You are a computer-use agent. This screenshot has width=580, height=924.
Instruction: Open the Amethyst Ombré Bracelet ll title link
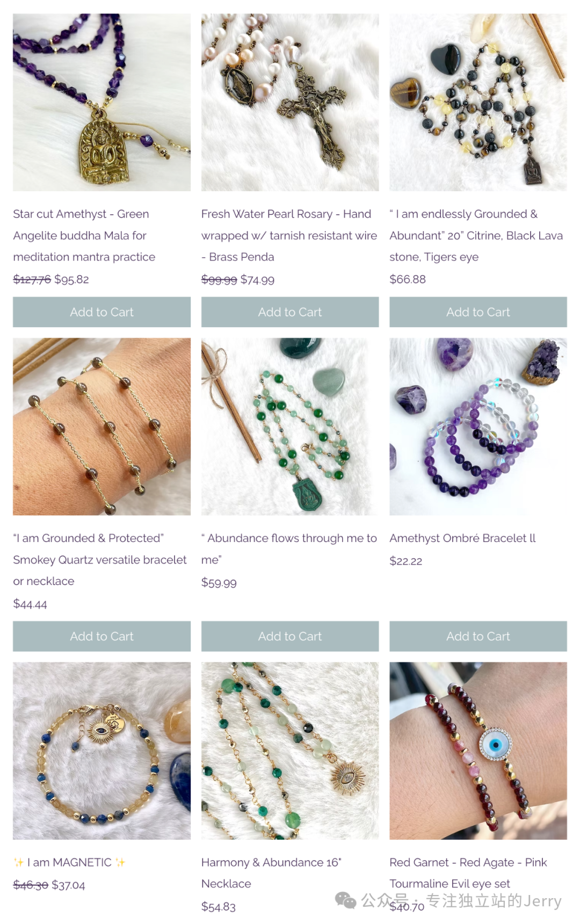[463, 538]
